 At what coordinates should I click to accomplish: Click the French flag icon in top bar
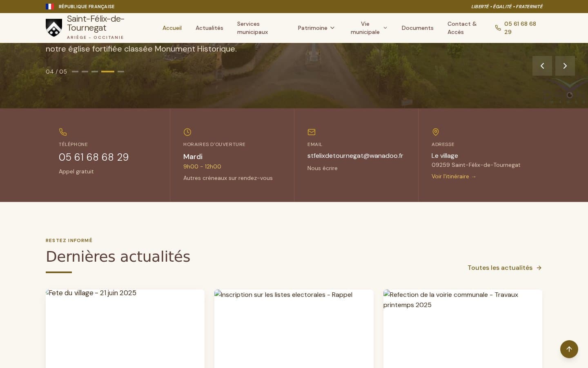(50, 7)
